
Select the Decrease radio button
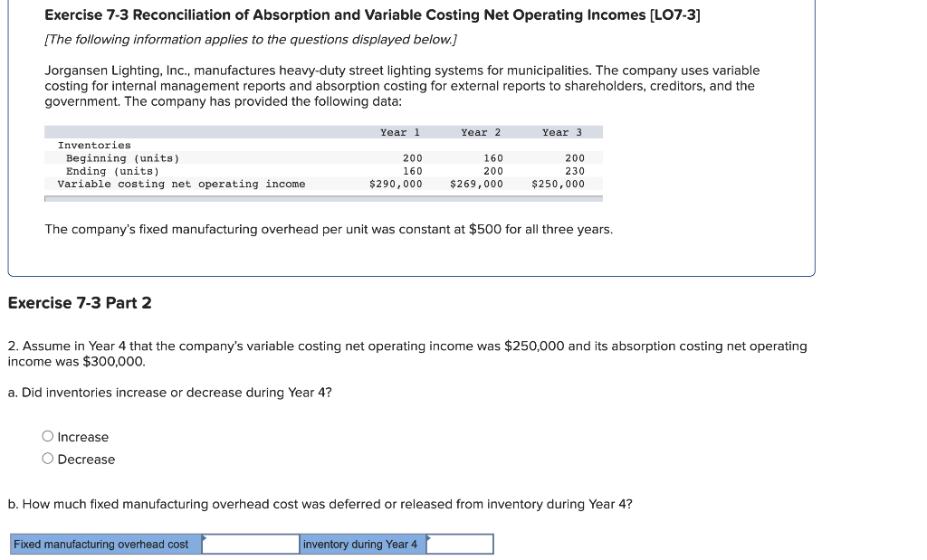pyautogui.click(x=46, y=459)
